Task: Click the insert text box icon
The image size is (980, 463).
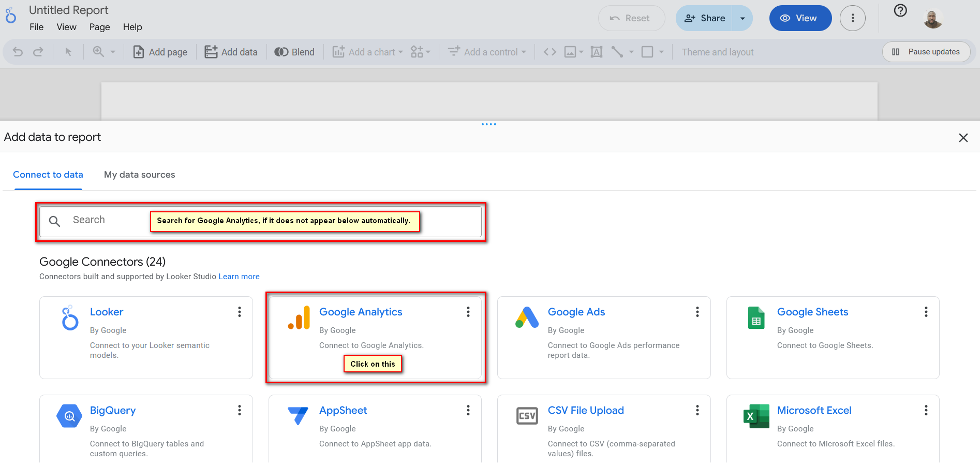Action: click(597, 52)
